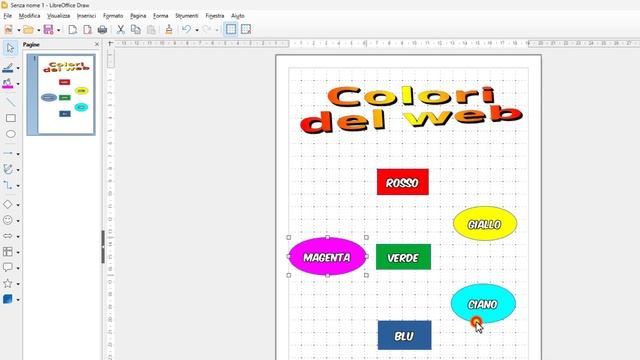Choose the Select arrow tool

tap(10, 48)
